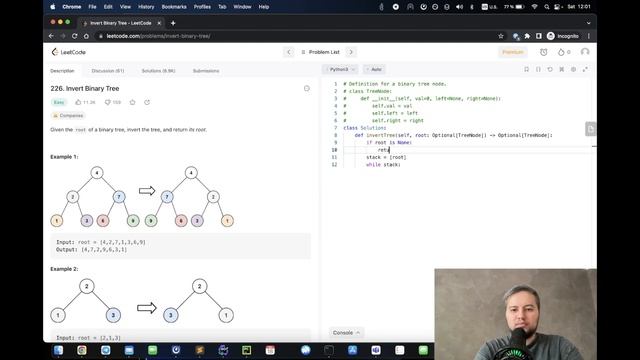
Task: Click the star favorite icon under title
Action: pos(133,102)
